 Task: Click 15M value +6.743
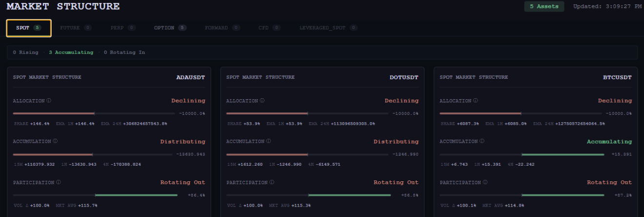[459, 164]
